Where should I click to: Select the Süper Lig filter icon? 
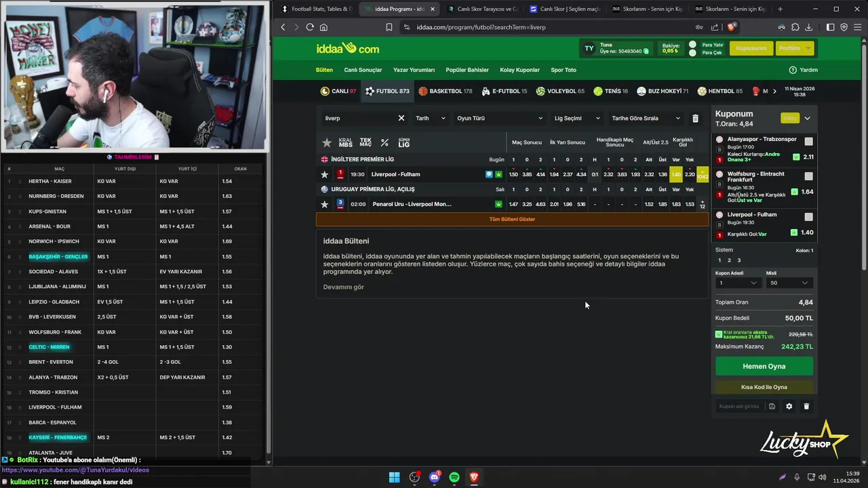(x=403, y=142)
